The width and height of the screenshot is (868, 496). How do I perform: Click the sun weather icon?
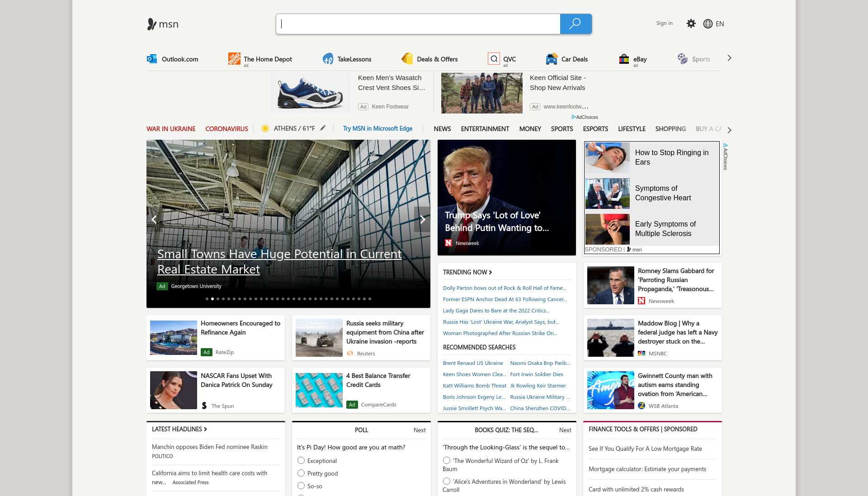(x=265, y=128)
